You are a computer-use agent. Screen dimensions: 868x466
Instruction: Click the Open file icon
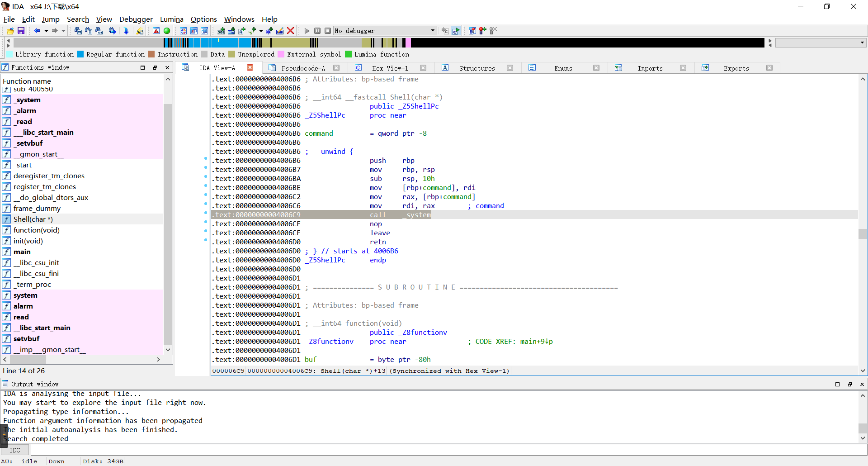click(10, 31)
